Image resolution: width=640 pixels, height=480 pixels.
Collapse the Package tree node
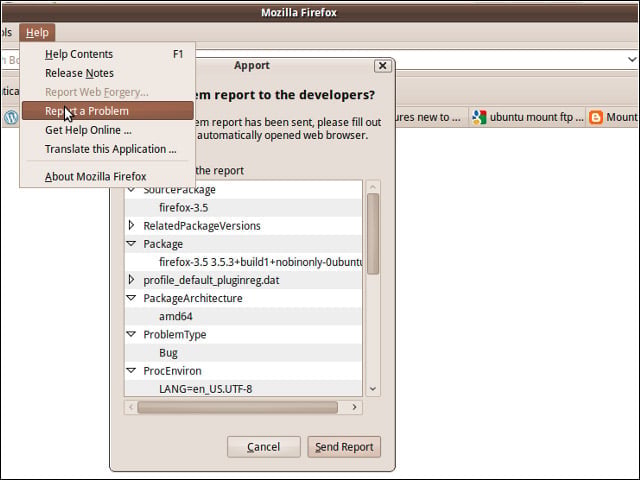point(131,244)
